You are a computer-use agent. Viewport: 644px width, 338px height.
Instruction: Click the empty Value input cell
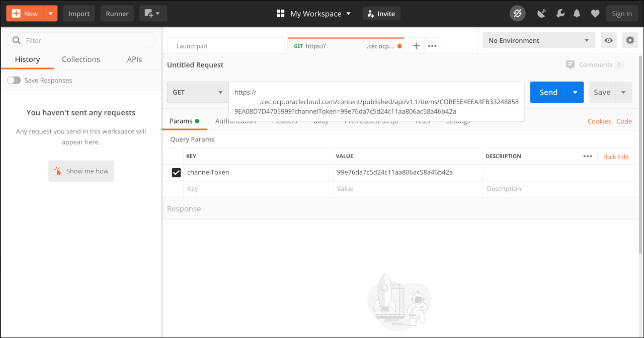click(408, 189)
